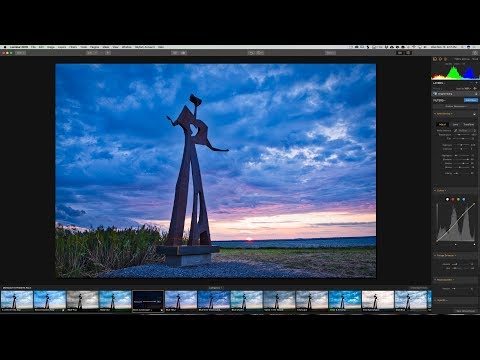Viewport: 480px width, 360px height.
Task: Adjust the Temperature slider
Action: (461, 135)
